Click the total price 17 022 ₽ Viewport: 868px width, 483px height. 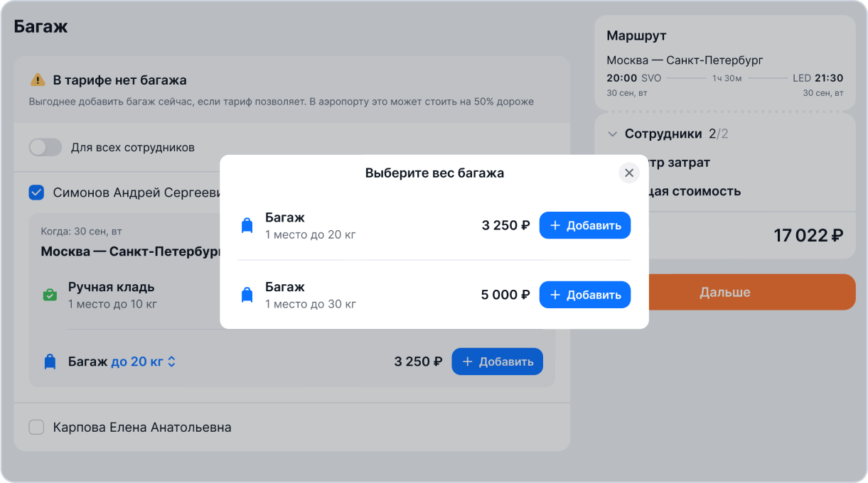click(808, 235)
